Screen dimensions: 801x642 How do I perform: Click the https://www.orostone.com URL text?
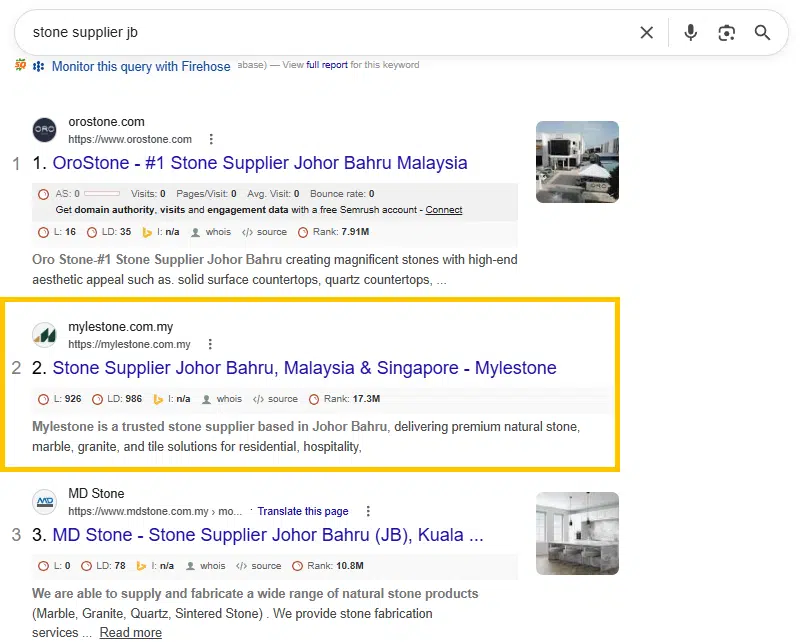click(x=130, y=139)
